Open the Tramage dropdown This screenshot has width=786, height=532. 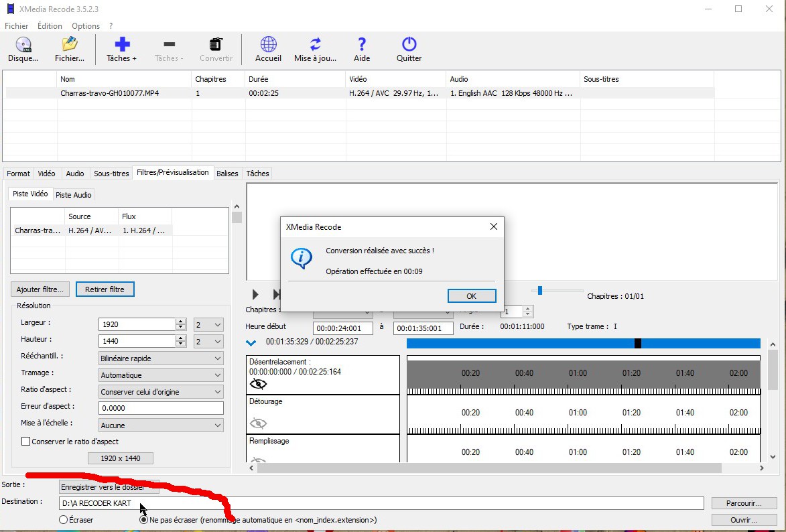161,375
